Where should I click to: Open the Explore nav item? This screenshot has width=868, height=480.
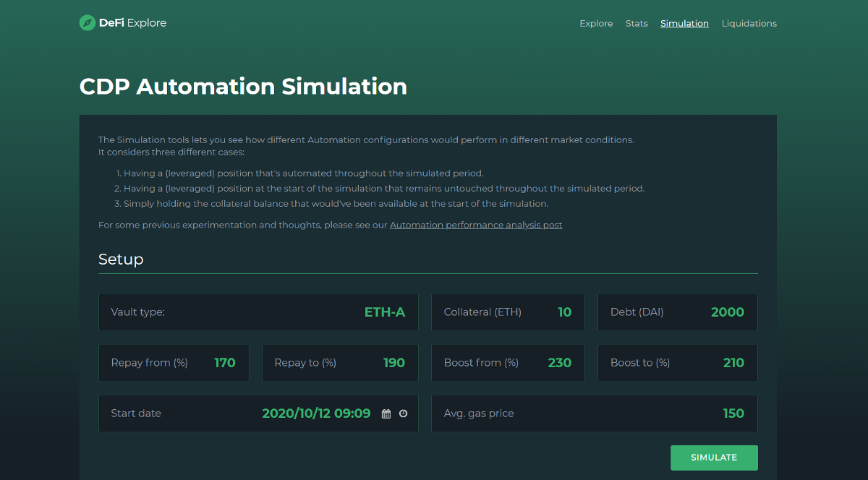coord(596,23)
